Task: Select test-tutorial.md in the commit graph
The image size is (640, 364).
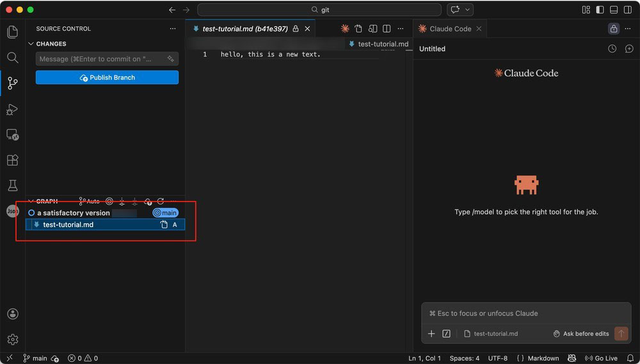Action: pos(106,225)
